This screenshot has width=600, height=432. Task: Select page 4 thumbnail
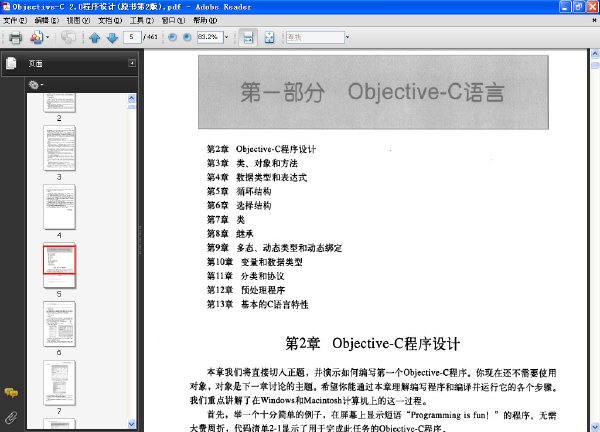coord(59,207)
